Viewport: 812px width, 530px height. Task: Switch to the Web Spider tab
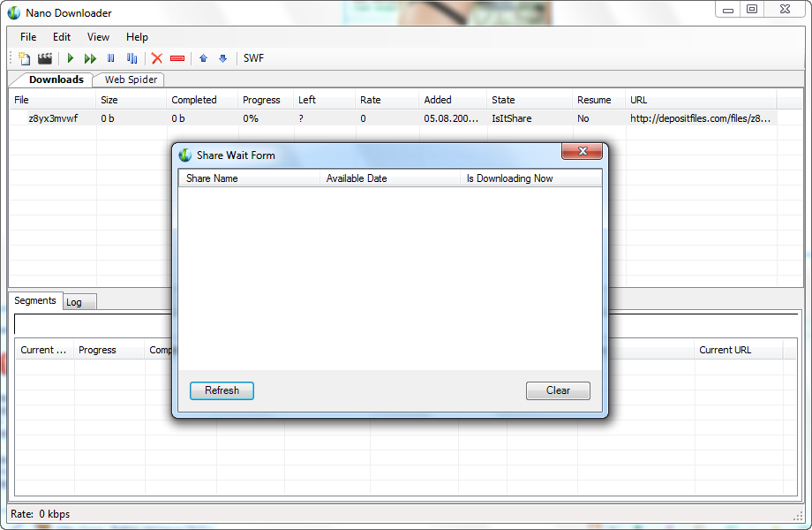[131, 79]
